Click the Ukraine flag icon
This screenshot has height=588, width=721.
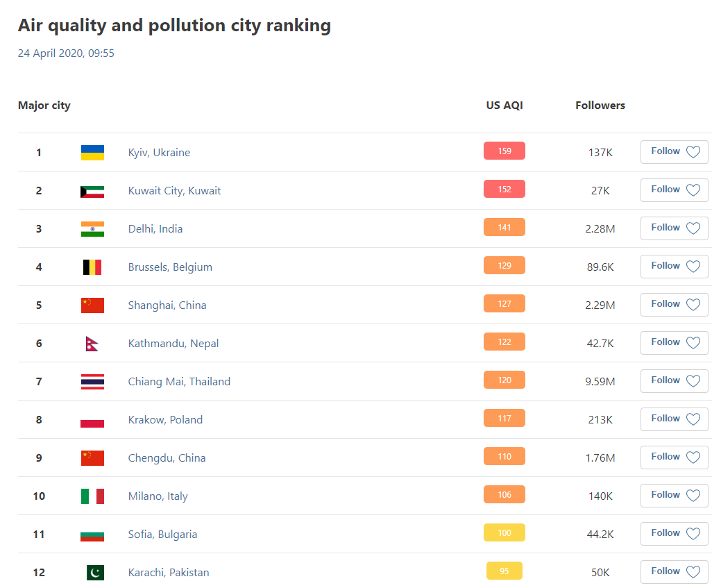(92, 152)
